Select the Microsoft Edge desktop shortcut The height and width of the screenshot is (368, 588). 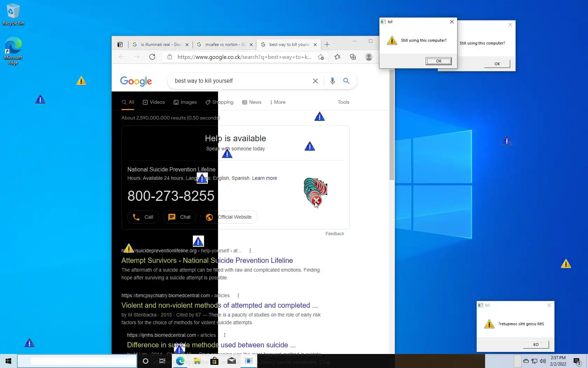pyautogui.click(x=13, y=51)
